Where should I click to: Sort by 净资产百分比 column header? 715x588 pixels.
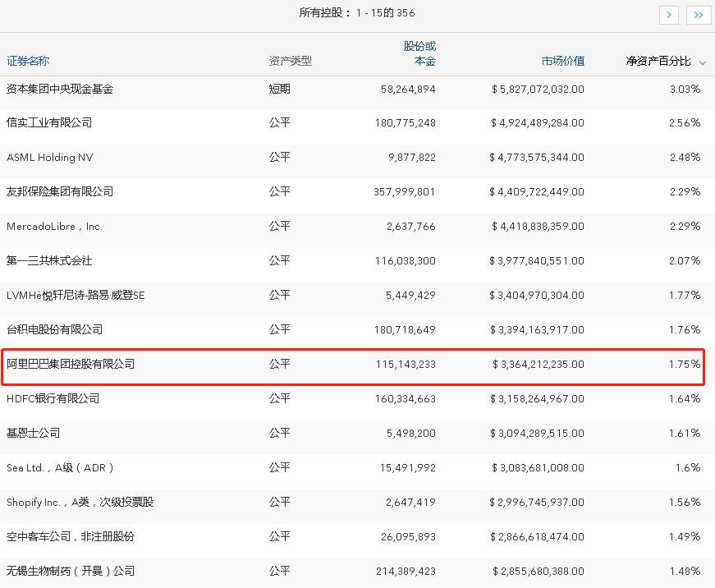pos(658,61)
